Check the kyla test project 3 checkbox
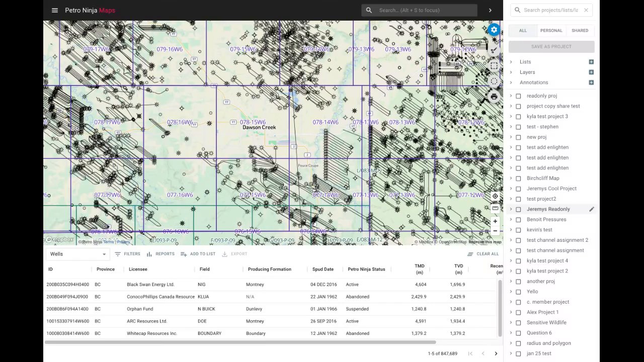The image size is (644, 362). [518, 117]
